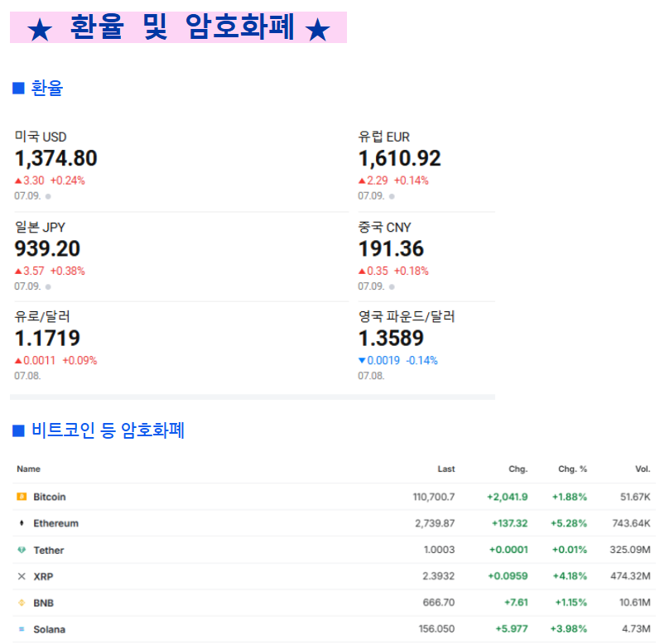
Task: Open the Solana row link
Action: click(x=49, y=629)
